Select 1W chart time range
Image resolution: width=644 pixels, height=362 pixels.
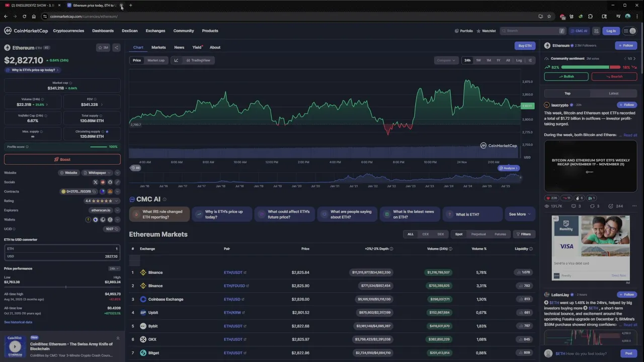tap(478, 60)
